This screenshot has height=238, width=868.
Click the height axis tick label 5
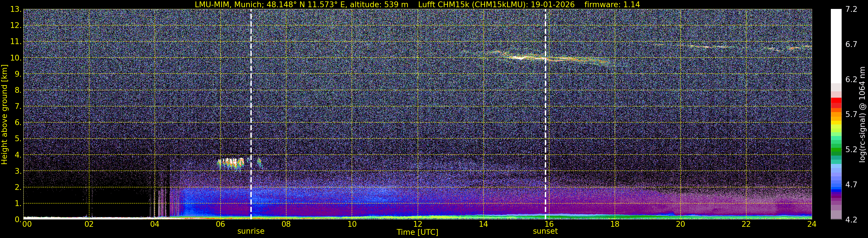point(18,139)
